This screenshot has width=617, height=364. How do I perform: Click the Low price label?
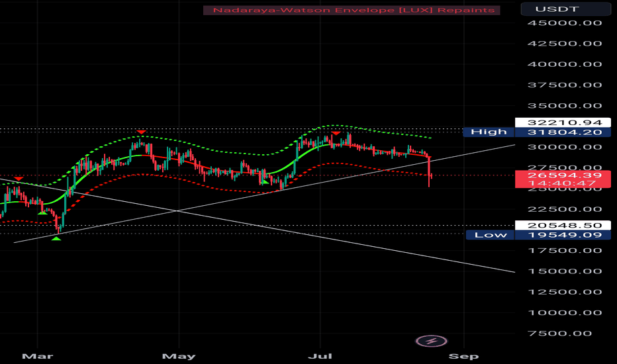pos(491,235)
